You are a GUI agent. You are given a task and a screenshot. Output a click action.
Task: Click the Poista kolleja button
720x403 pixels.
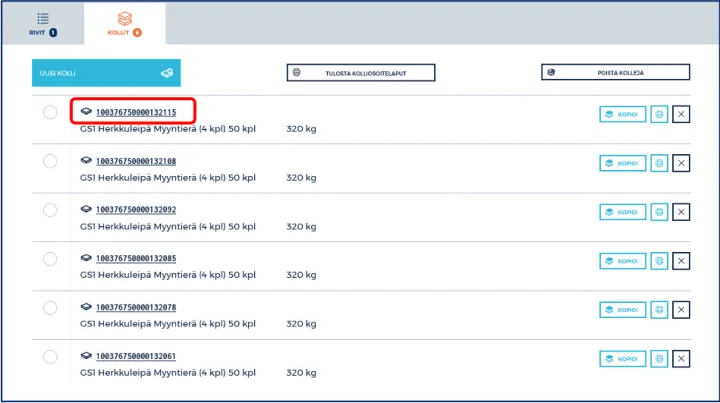click(615, 73)
